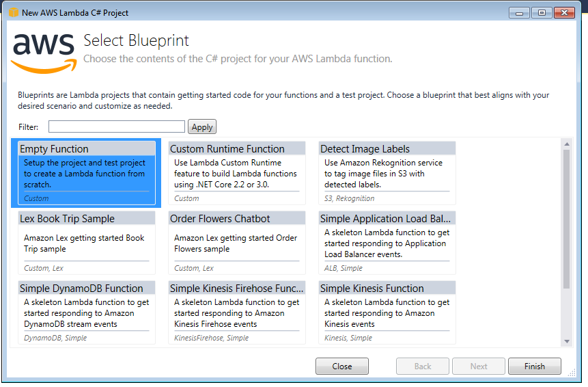Choose the Custom Runtime Function blueprint

click(237, 173)
